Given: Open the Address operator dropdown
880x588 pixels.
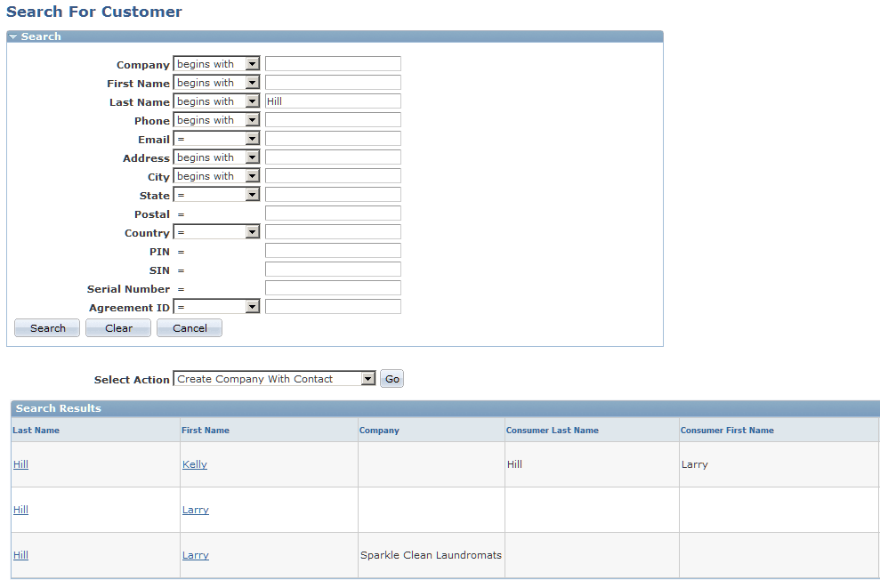Looking at the screenshot, I should pos(252,157).
